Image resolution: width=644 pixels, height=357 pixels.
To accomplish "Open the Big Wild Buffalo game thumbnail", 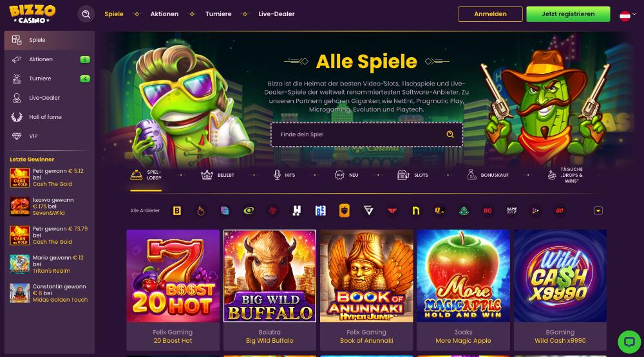I will tap(270, 276).
